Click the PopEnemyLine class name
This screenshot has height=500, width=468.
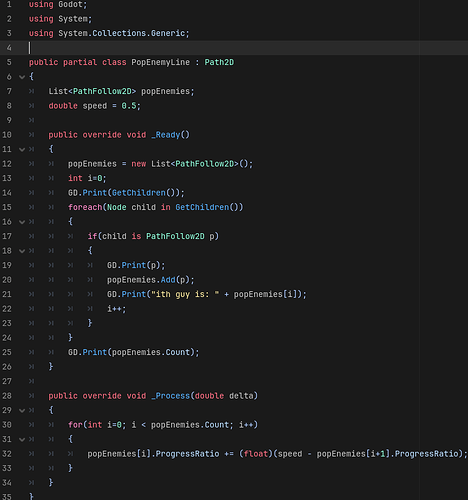tap(160, 62)
